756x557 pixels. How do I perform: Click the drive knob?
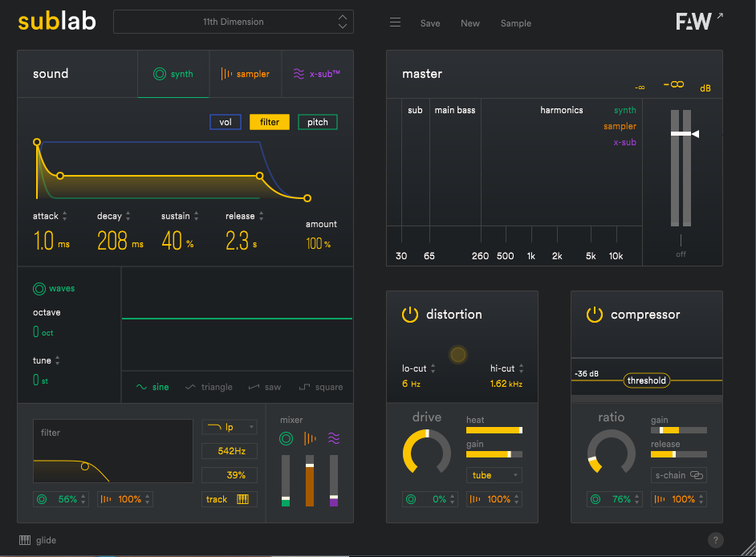(427, 453)
